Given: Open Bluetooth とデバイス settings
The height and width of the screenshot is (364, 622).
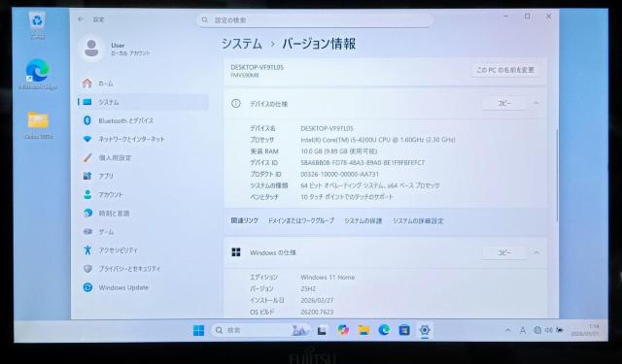Looking at the screenshot, I should [143, 120].
